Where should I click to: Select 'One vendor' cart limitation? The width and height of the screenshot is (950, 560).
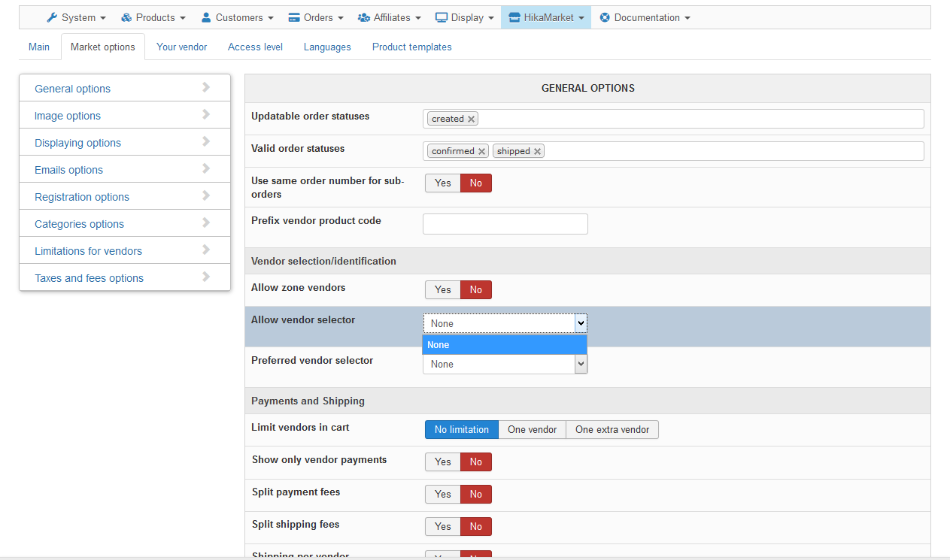click(532, 430)
